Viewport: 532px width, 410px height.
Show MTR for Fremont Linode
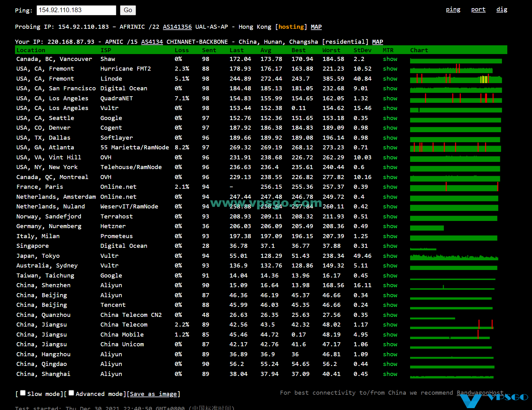click(390, 79)
